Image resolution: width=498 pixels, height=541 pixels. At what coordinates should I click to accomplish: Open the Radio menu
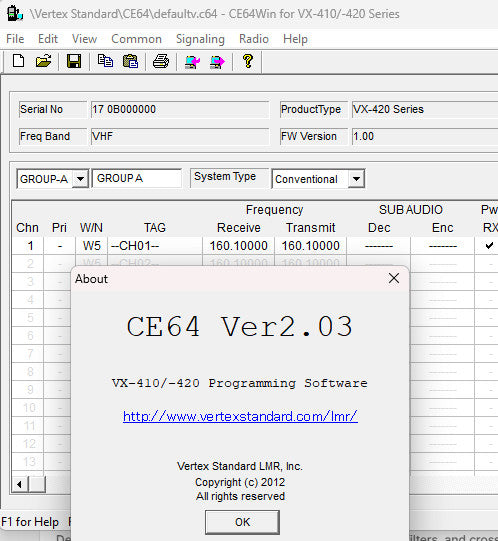(254, 39)
